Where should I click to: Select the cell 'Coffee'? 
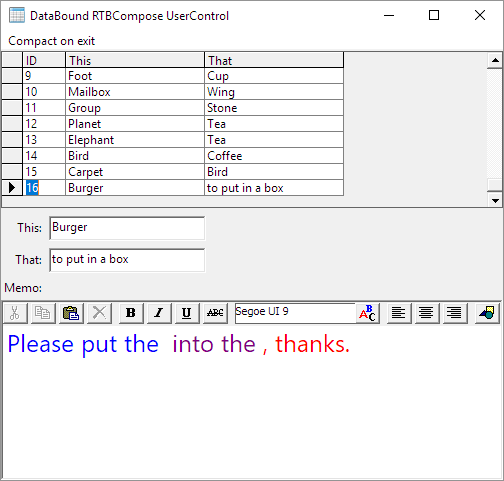coord(274,156)
